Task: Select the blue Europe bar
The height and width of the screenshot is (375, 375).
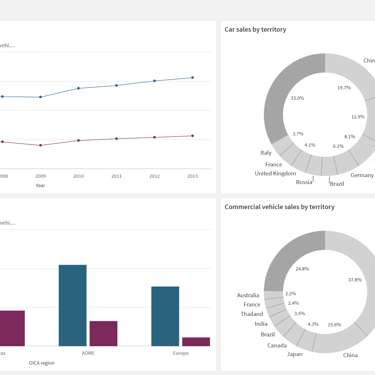Action: pyautogui.click(x=165, y=316)
